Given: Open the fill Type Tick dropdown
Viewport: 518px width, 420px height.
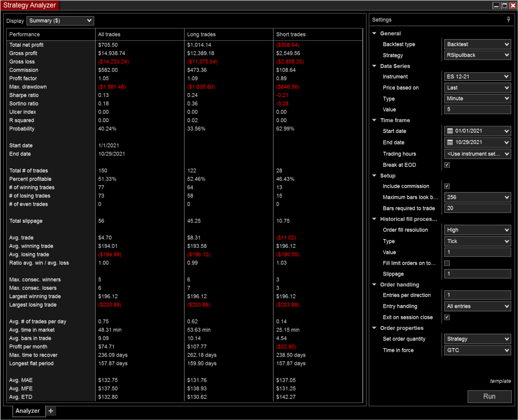Looking at the screenshot, I should 478,241.
